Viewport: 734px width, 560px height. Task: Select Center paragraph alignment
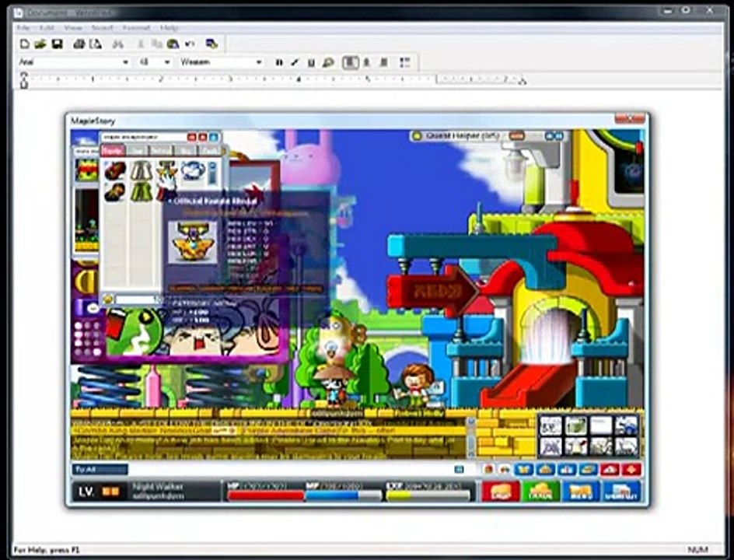(x=367, y=62)
